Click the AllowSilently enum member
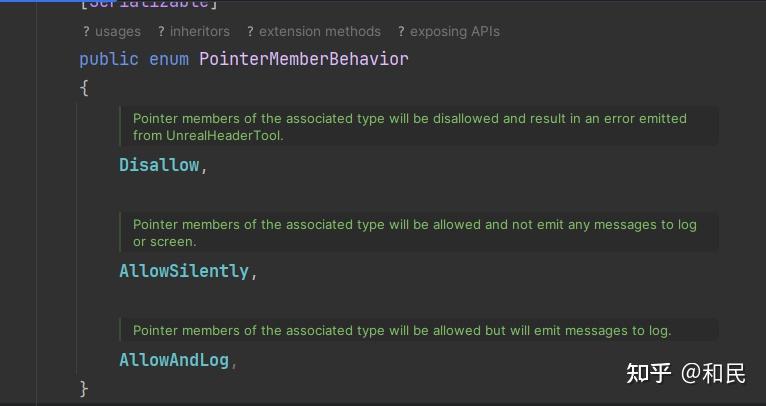Viewport: 766px width, 406px height. [x=184, y=271]
